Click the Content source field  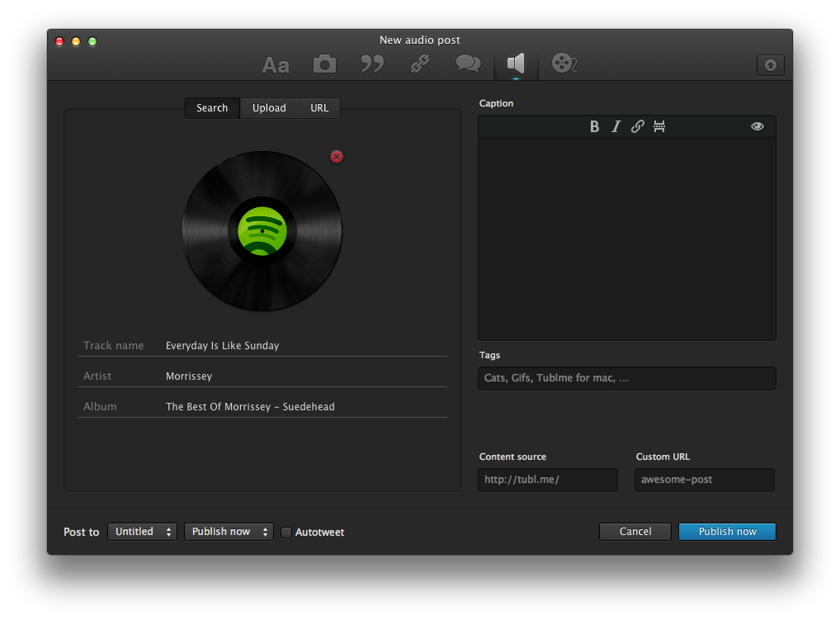click(548, 480)
